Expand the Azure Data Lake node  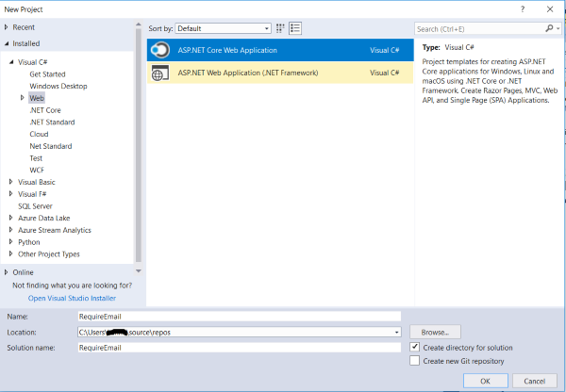(x=10, y=218)
